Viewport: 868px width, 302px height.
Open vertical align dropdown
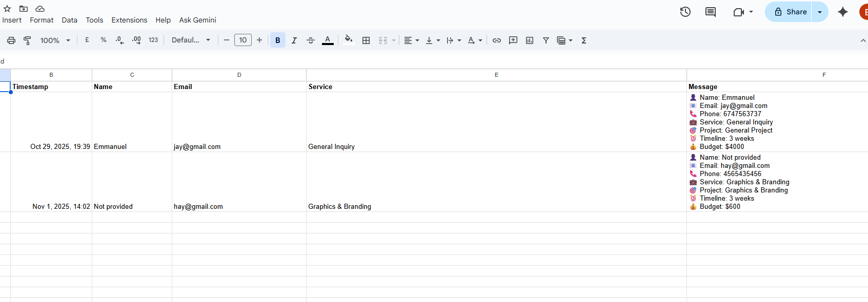(x=433, y=40)
